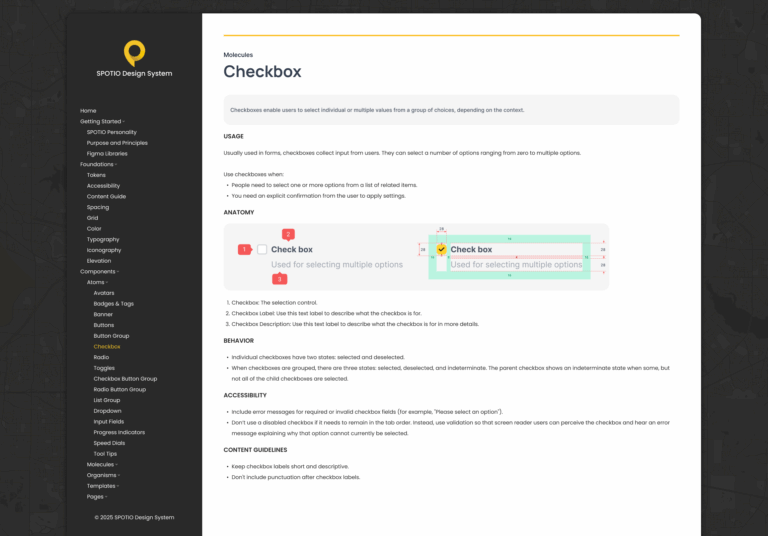Expand the Pages section
Viewport: 768px width, 536px height.
tap(96, 497)
